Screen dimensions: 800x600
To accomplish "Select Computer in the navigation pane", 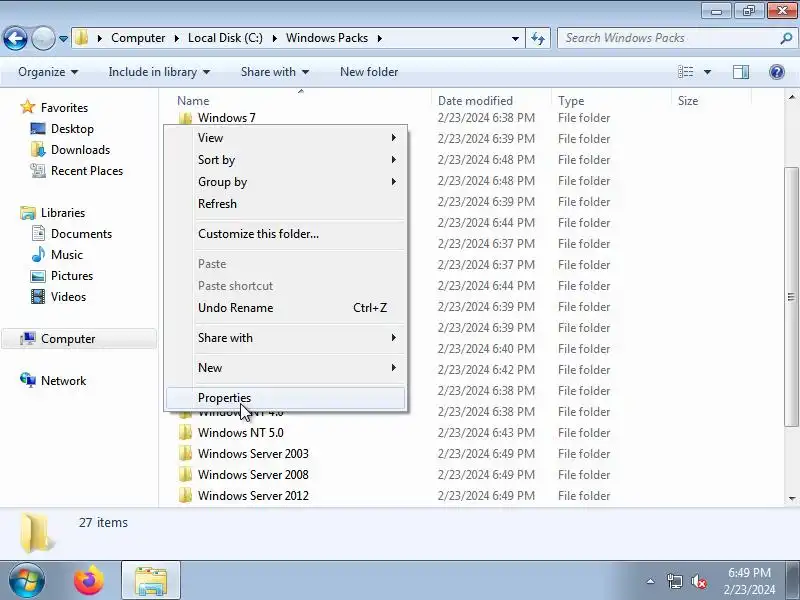I will coord(79,339).
